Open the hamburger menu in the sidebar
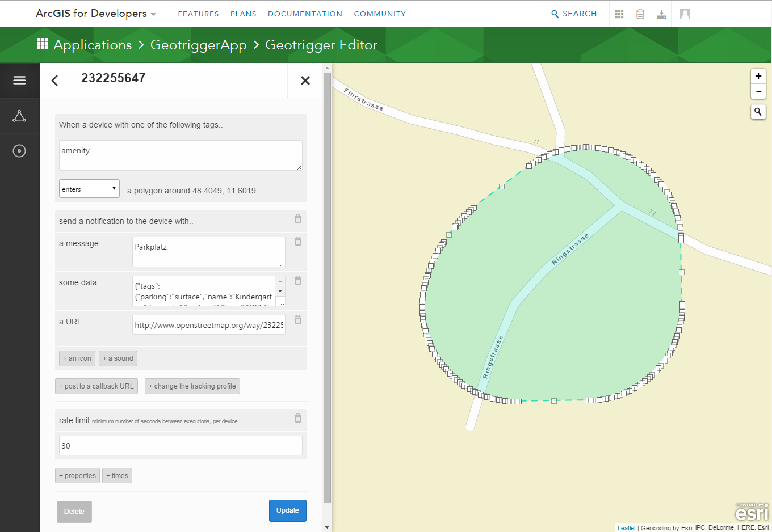772x532 pixels. pyautogui.click(x=19, y=81)
